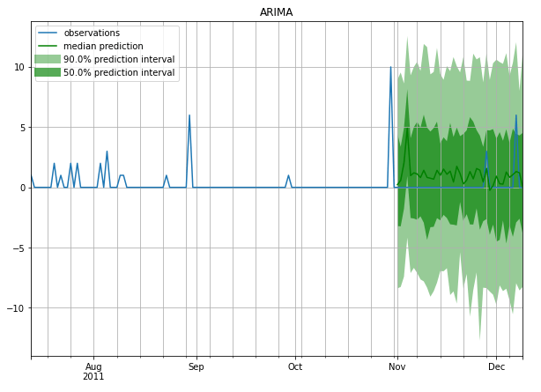Click the tip of the observation spike reaching 10
The width and height of the screenshot is (541, 392).
pyautogui.click(x=391, y=68)
